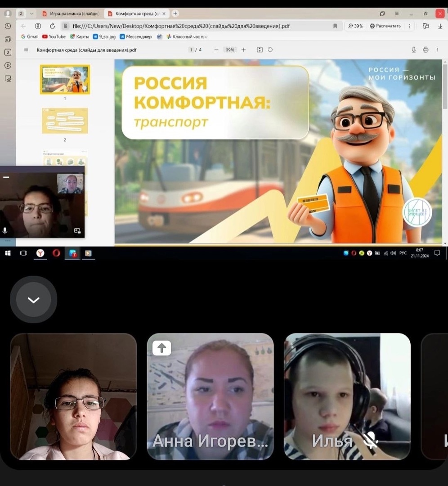Open the YouTube bookmark

54,36
